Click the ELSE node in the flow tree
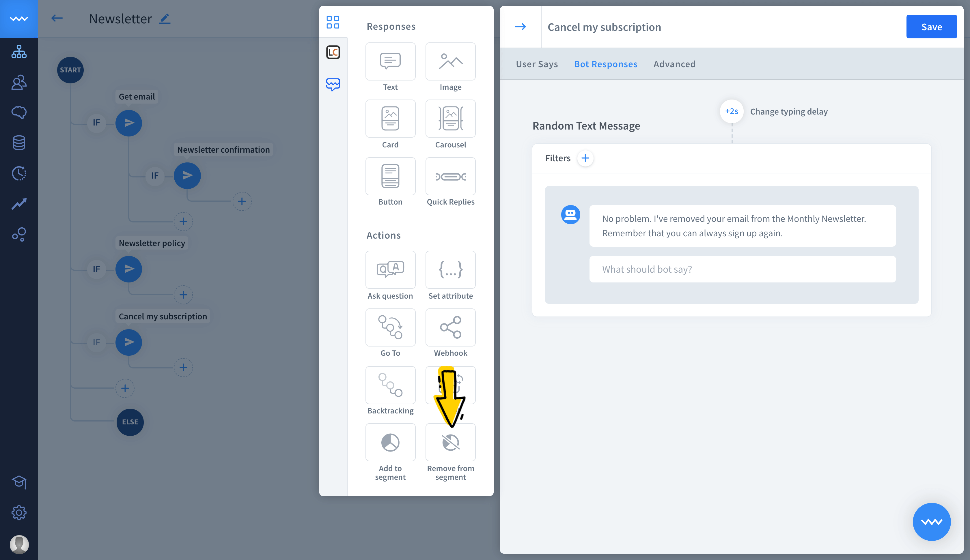 [x=129, y=422]
